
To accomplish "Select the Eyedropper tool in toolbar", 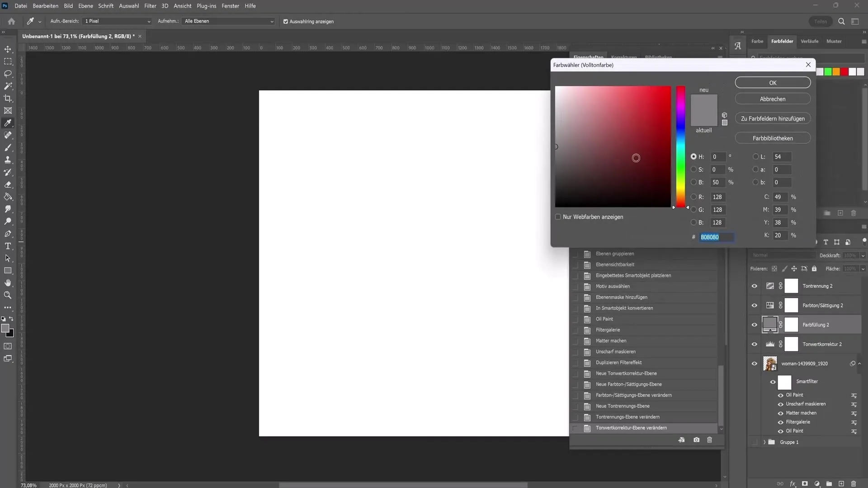I will [x=8, y=123].
